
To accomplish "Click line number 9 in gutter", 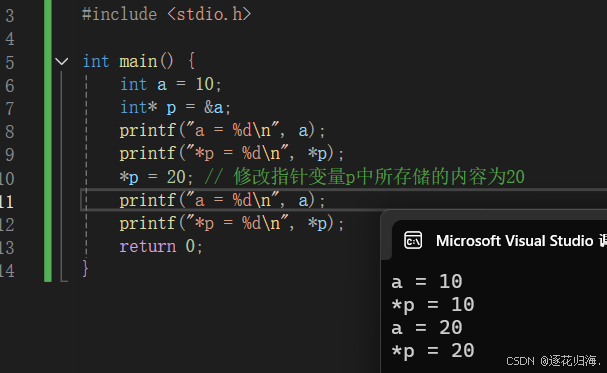I will click(10, 155).
